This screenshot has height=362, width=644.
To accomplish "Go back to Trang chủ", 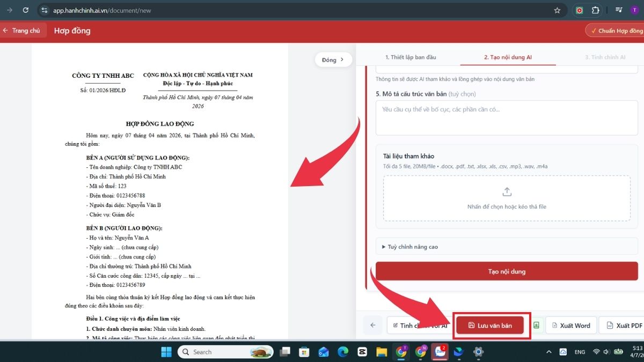I will [22, 31].
